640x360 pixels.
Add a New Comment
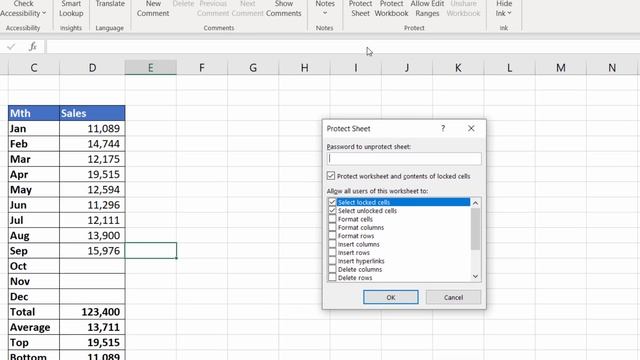(153, 9)
